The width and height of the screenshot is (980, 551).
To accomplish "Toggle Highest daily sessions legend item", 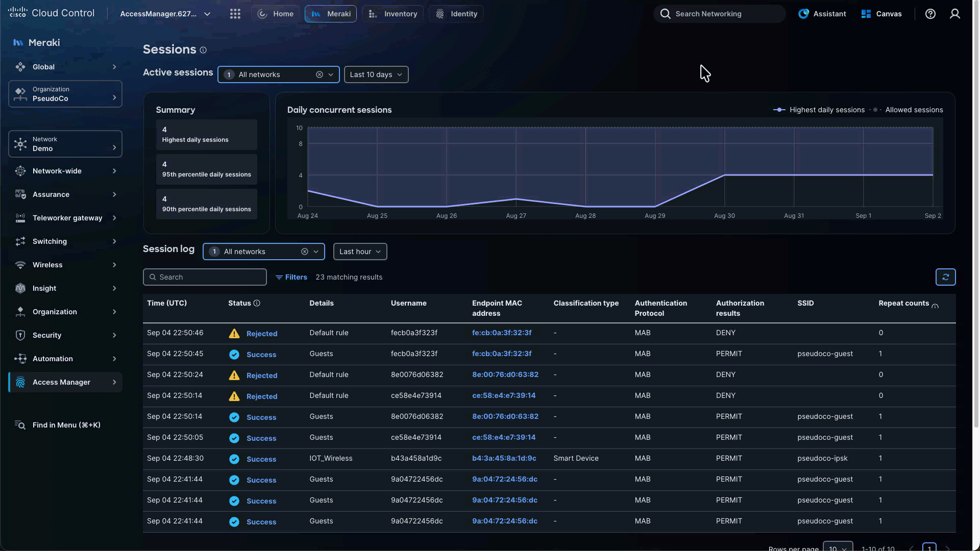I will [819, 110].
